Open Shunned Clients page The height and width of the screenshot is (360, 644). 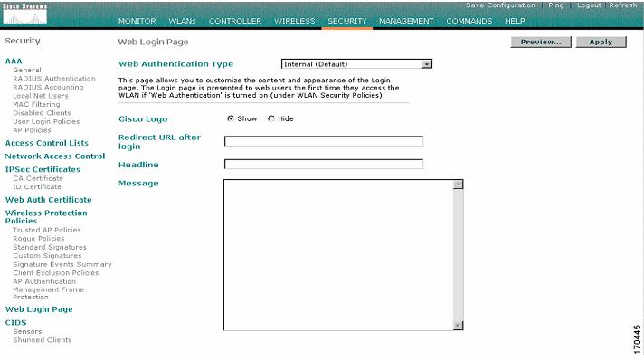tap(43, 340)
